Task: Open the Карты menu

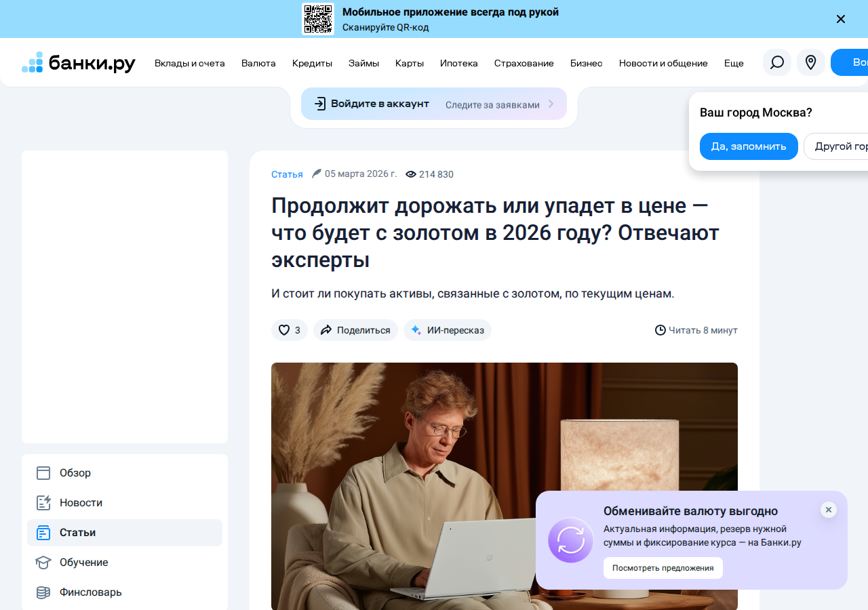Action: click(x=410, y=63)
